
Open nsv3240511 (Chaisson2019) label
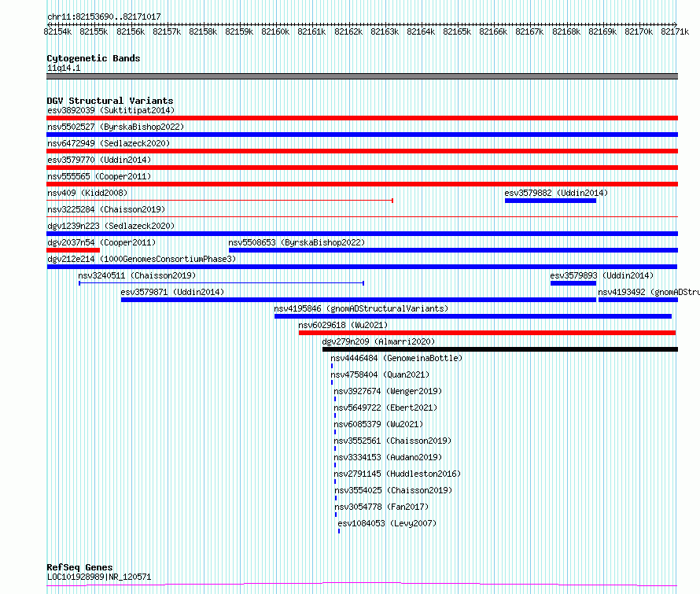pyautogui.click(x=137, y=275)
